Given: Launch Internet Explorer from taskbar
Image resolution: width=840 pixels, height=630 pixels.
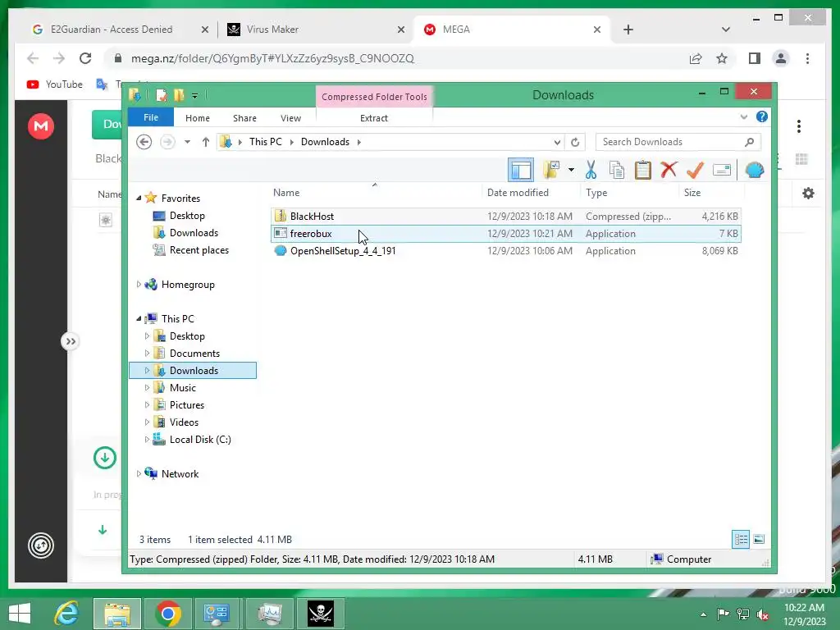Looking at the screenshot, I should tap(67, 614).
